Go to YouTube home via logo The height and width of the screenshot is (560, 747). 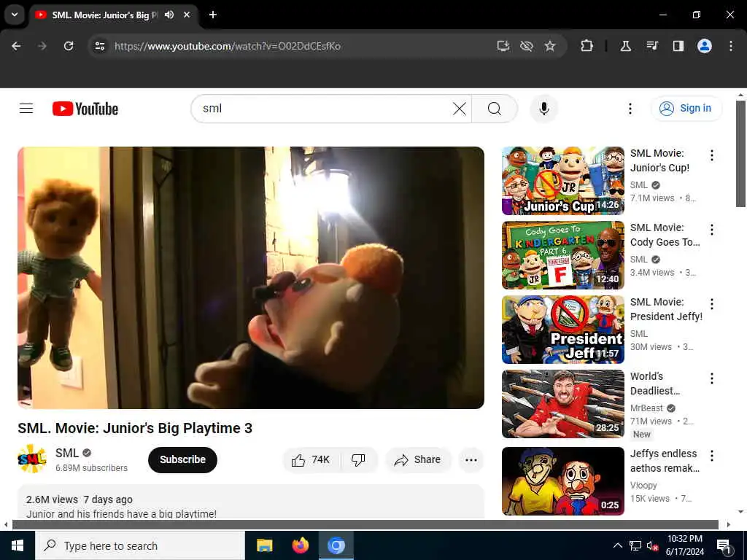coord(85,109)
